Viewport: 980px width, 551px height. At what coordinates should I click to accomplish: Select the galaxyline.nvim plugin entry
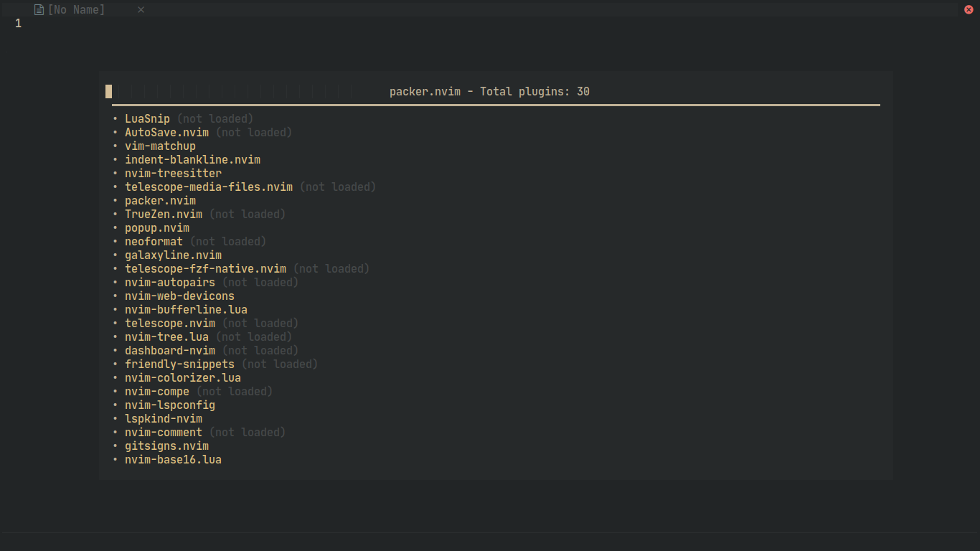[x=173, y=255]
